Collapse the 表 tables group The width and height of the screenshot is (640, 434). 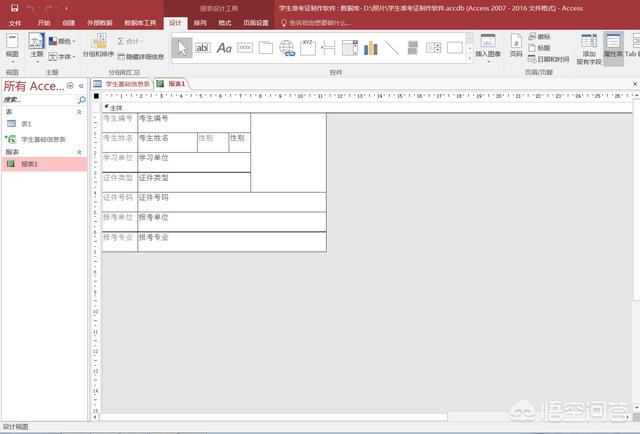pos(79,112)
